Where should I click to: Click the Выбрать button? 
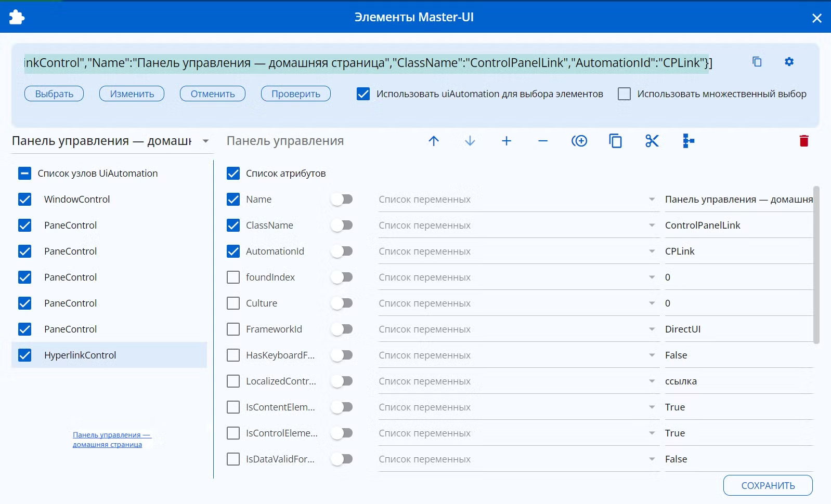coord(54,94)
